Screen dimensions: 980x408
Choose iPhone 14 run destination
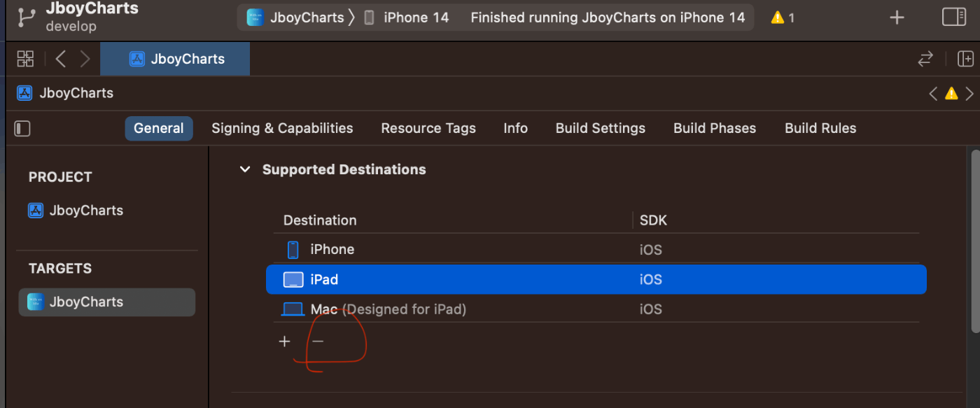point(406,17)
